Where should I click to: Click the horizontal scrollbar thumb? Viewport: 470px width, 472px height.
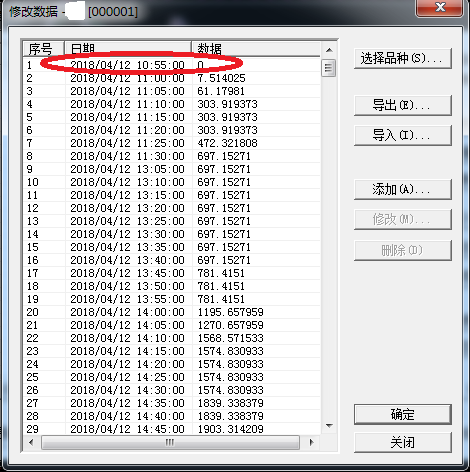(x=170, y=442)
